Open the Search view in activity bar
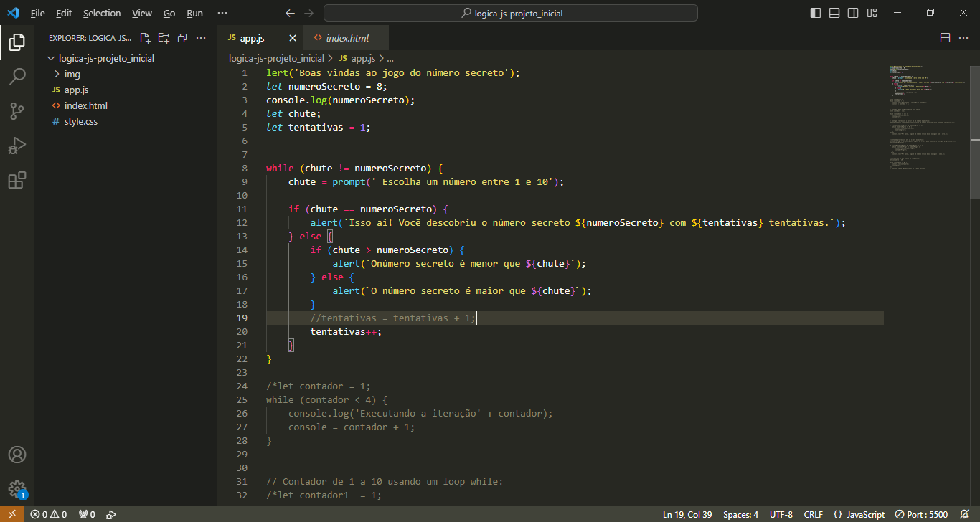 pyautogui.click(x=17, y=77)
